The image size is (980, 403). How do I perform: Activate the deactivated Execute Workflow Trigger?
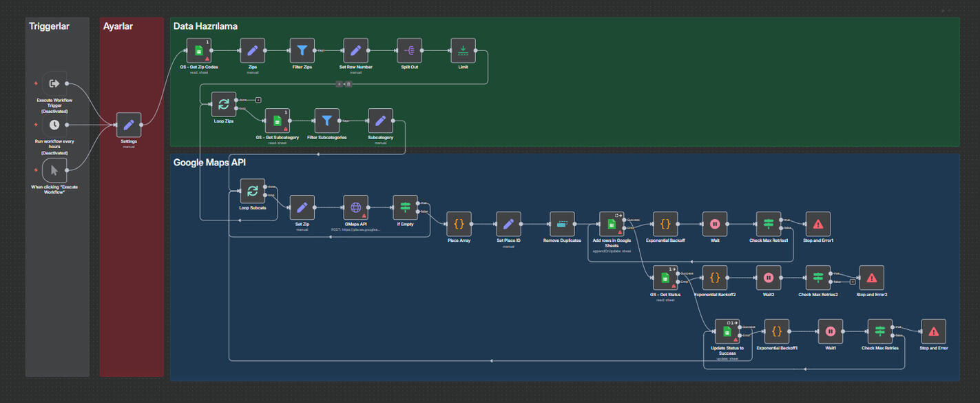coord(54,83)
